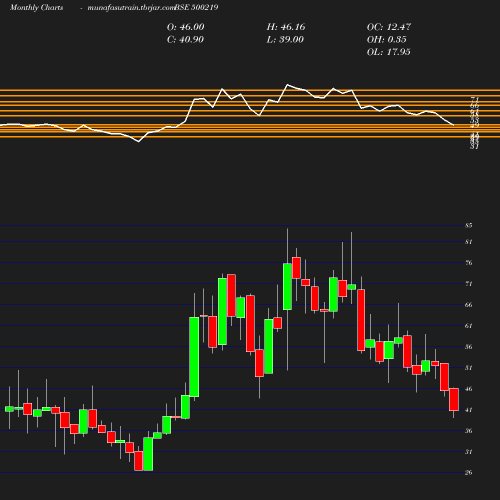Image resolution: width=500 pixels, height=500 pixels.
Task: Click the candlestick price axis label 31
Action: pos(469,452)
